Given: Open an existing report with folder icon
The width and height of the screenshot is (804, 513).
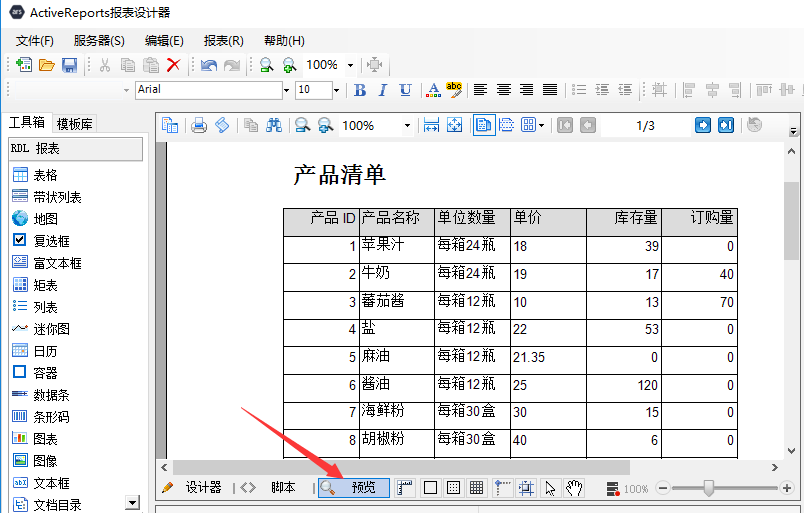Looking at the screenshot, I should pos(47,65).
